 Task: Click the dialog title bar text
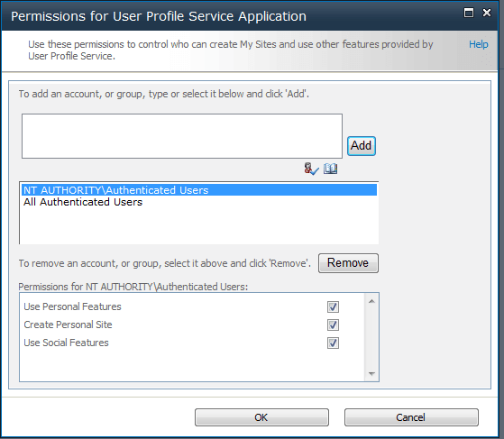(159, 16)
